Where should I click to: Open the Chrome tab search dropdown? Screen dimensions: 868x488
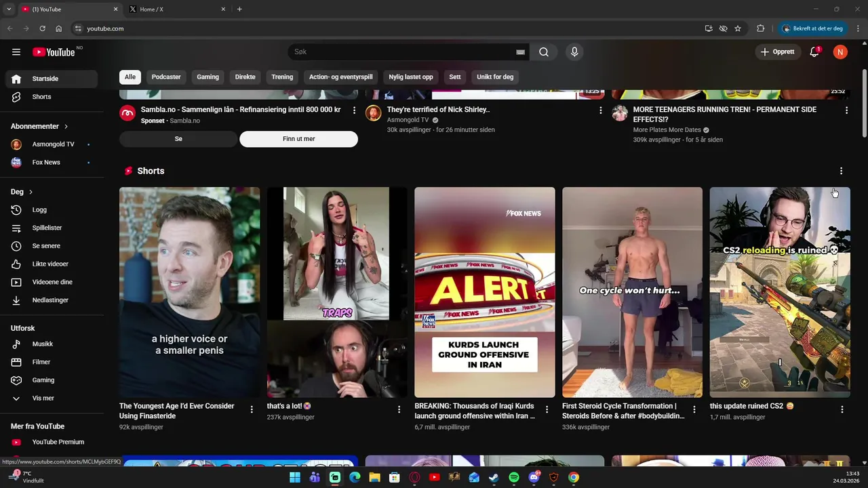point(9,9)
